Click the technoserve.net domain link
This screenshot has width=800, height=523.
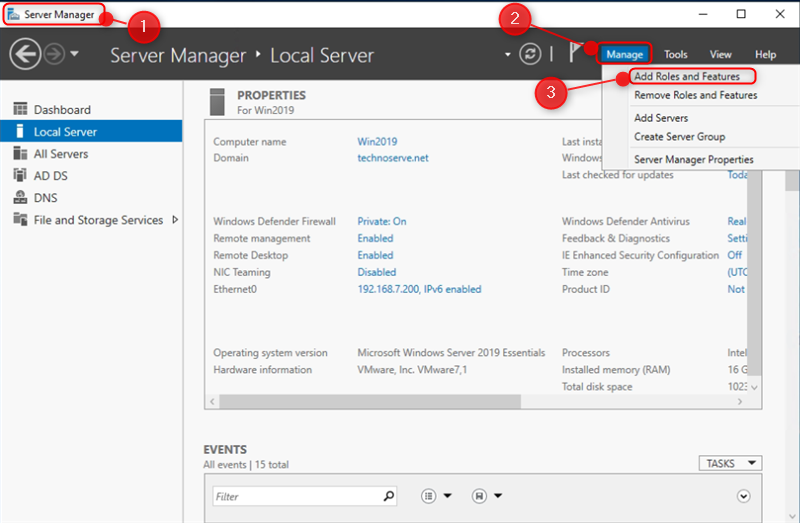[392, 158]
